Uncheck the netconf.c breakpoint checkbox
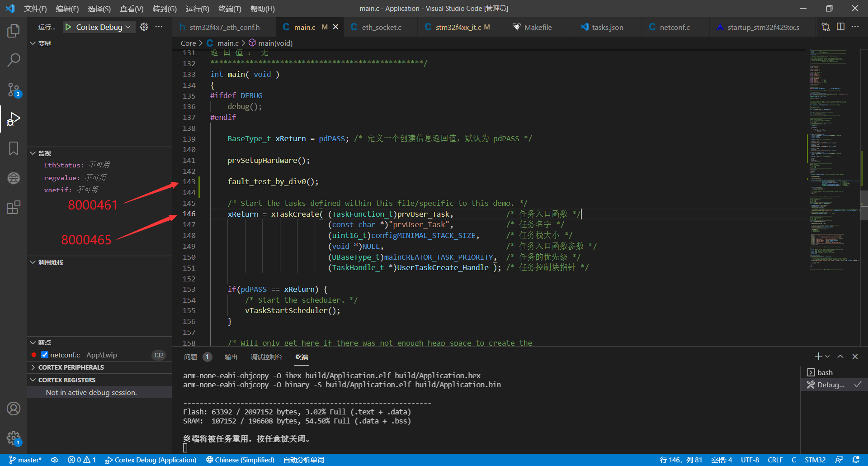This screenshot has height=466, width=868. pyautogui.click(x=45, y=355)
